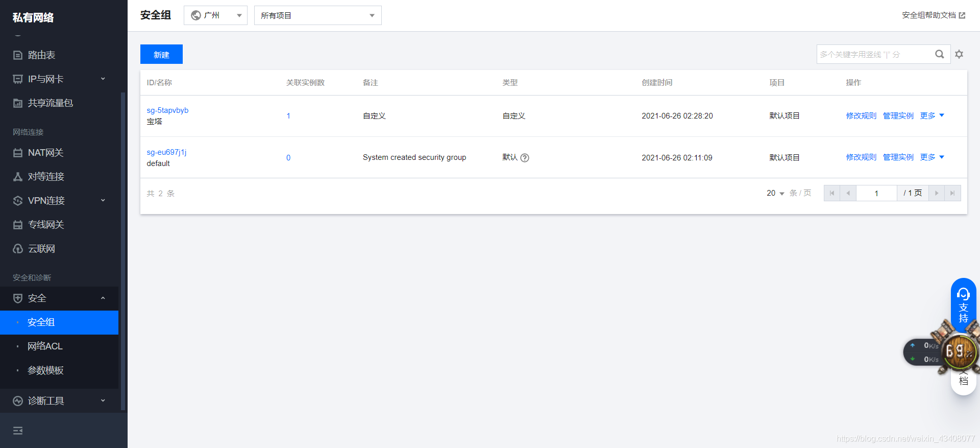980x448 pixels.
Task: Expand the IP与网卡 chevron
Action: tap(103, 79)
